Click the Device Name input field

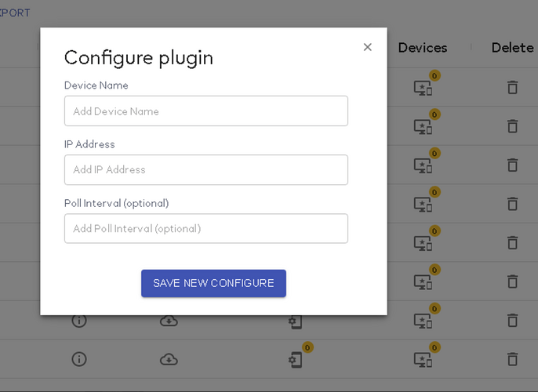tap(206, 111)
